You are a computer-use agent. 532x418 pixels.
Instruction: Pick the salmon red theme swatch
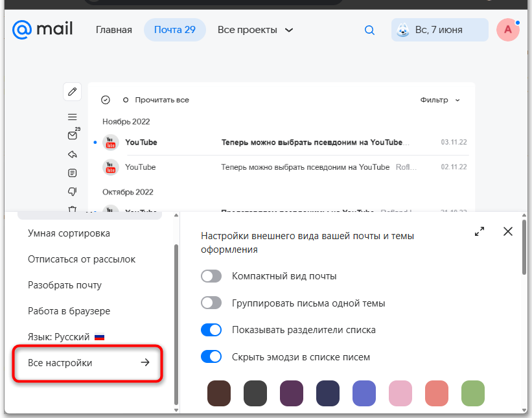pos(437,393)
